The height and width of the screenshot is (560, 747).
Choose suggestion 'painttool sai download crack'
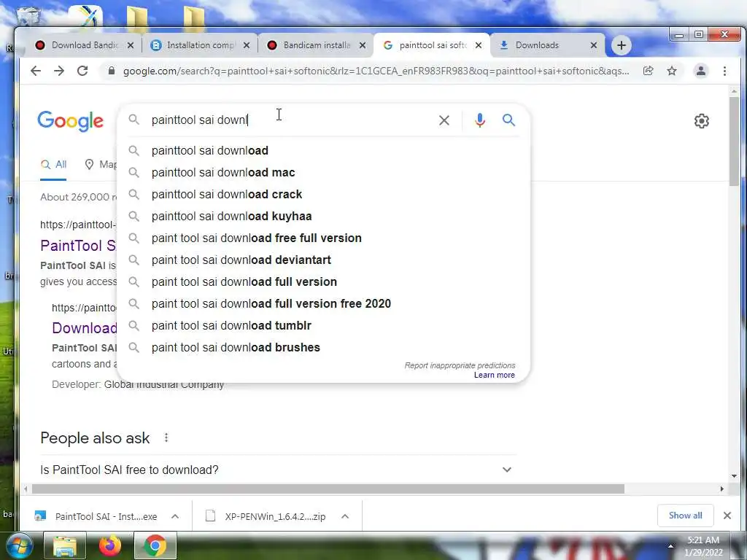point(323,194)
